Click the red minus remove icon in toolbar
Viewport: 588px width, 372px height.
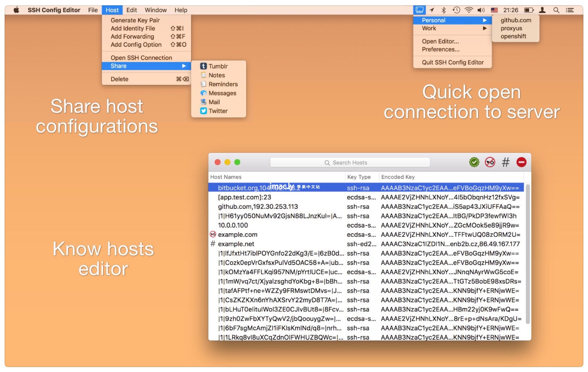coord(521,162)
